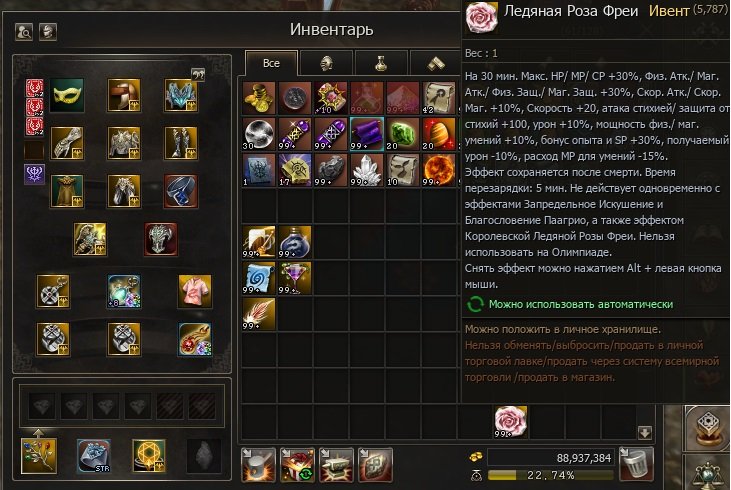
Task: Click the pink shirt equipment slot
Action: click(x=195, y=291)
